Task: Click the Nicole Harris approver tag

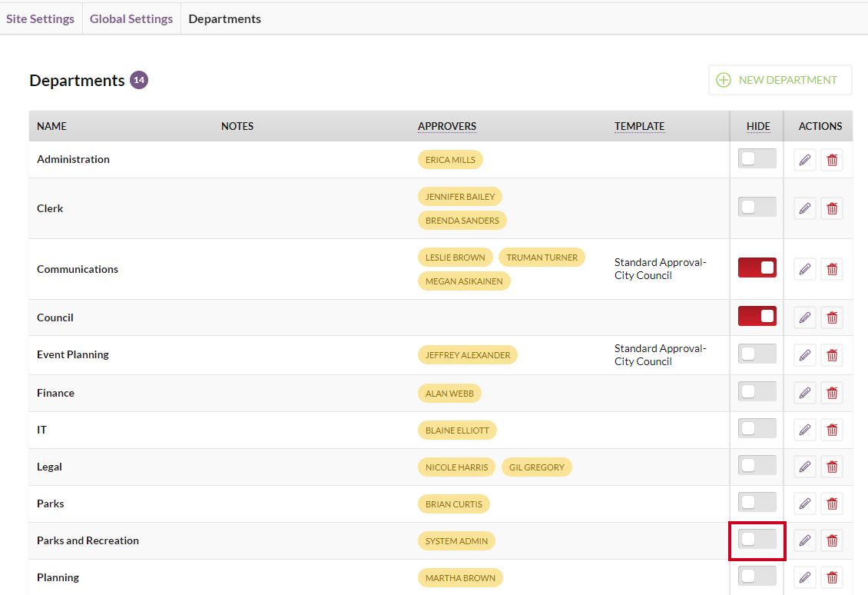Action: tap(457, 467)
